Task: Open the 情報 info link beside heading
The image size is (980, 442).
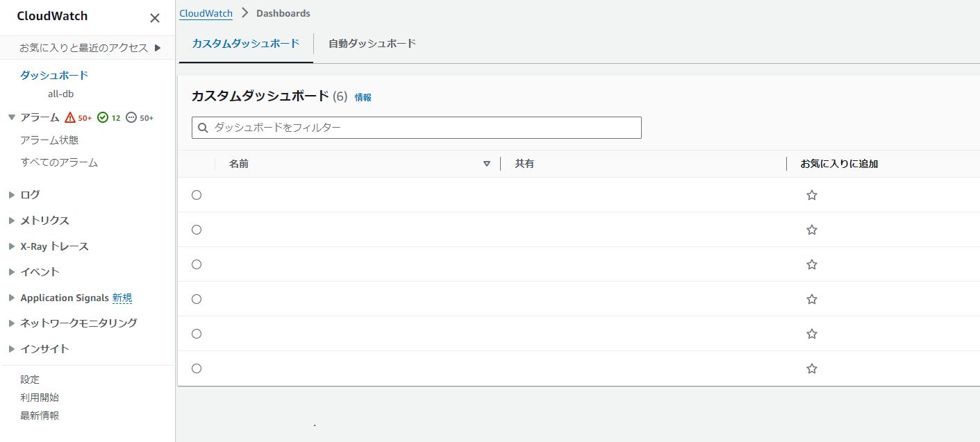Action: [363, 98]
